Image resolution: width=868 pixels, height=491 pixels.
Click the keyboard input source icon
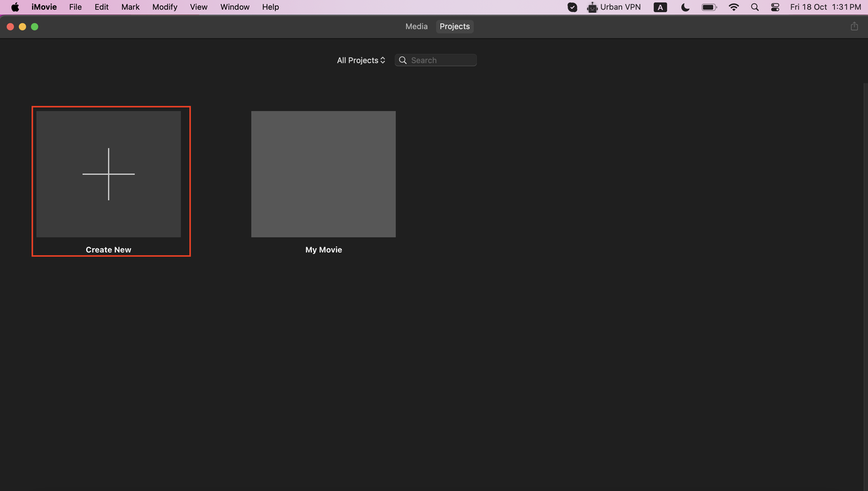pyautogui.click(x=660, y=7)
